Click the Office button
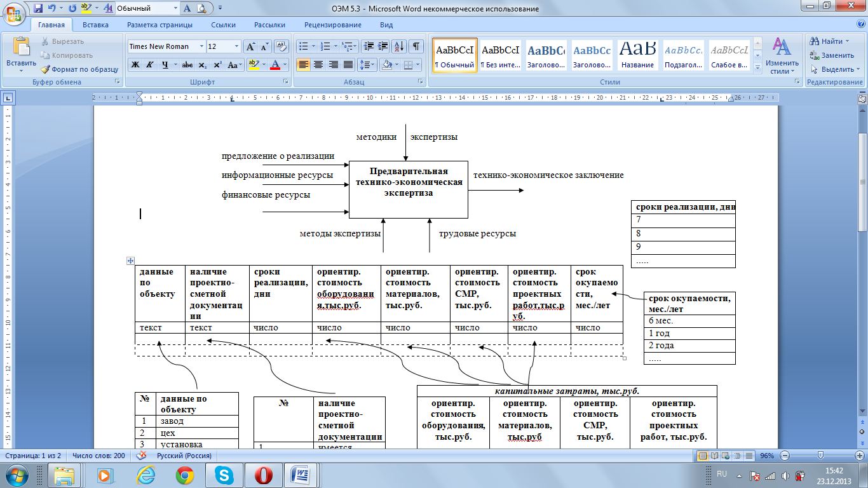 click(15, 14)
